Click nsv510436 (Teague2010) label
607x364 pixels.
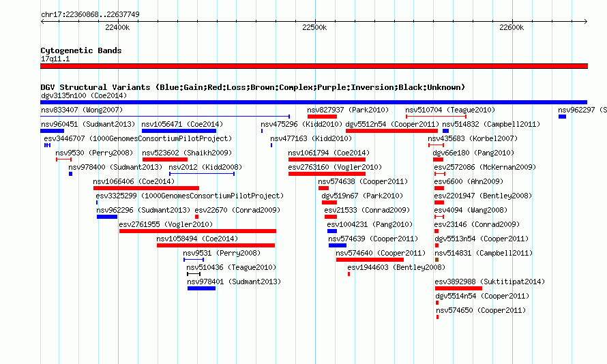click(x=231, y=267)
